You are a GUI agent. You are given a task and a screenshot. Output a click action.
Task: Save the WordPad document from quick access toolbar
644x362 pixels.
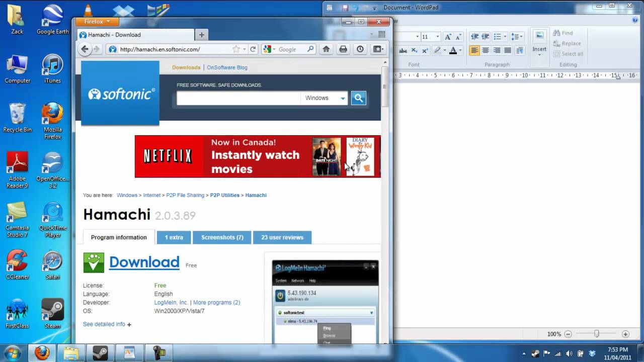coord(345,8)
